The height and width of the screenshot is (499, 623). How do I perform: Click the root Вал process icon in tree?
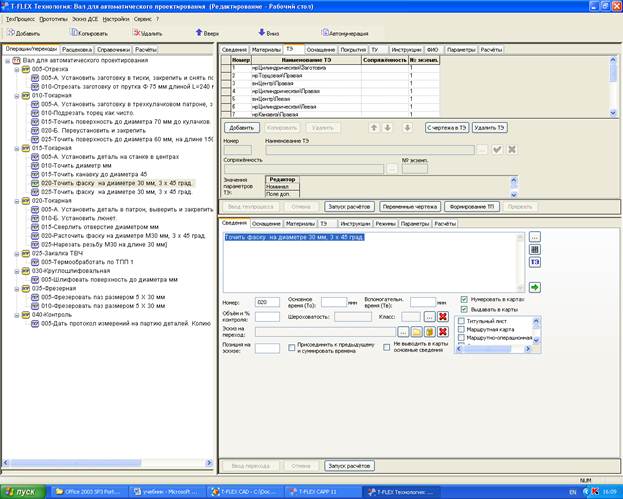(x=16, y=60)
